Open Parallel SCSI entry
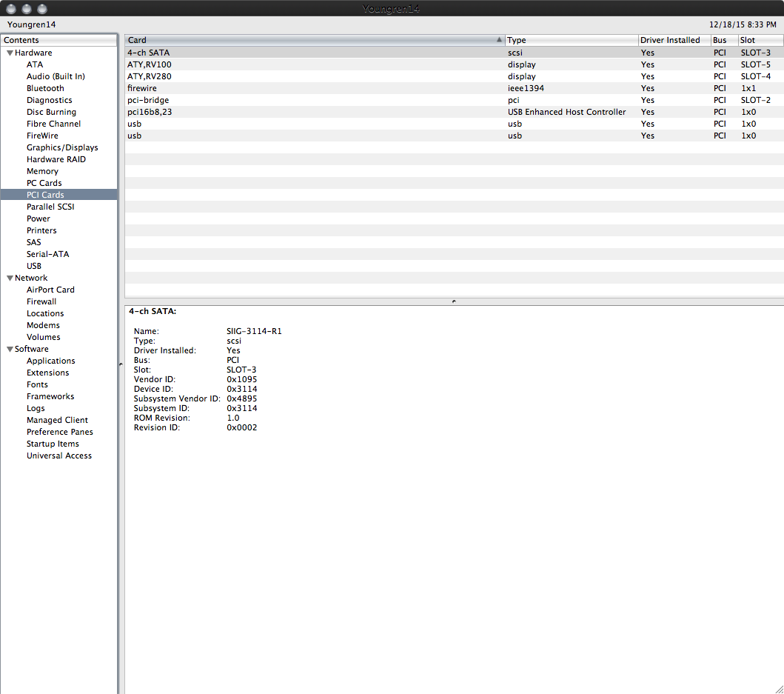784x694 pixels. click(50, 207)
